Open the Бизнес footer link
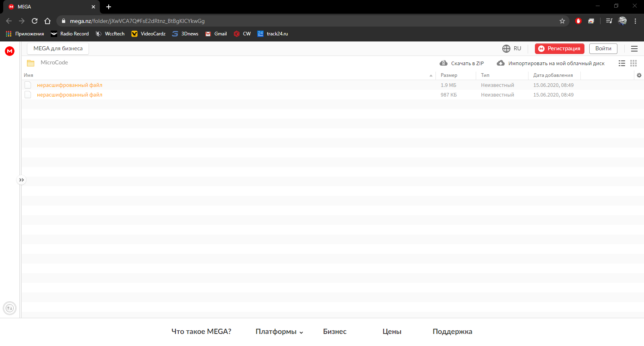 click(334, 332)
